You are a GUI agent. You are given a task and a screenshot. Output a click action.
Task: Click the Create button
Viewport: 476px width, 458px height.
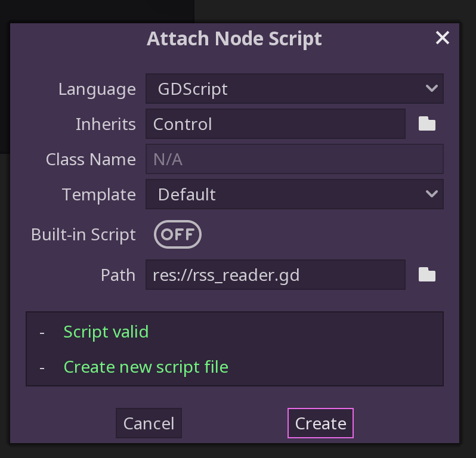(320, 423)
